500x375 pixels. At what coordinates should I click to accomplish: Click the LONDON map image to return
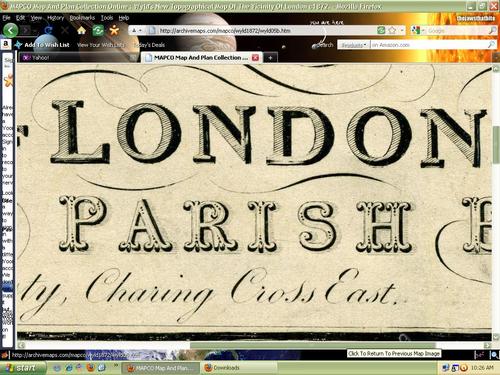point(255,203)
